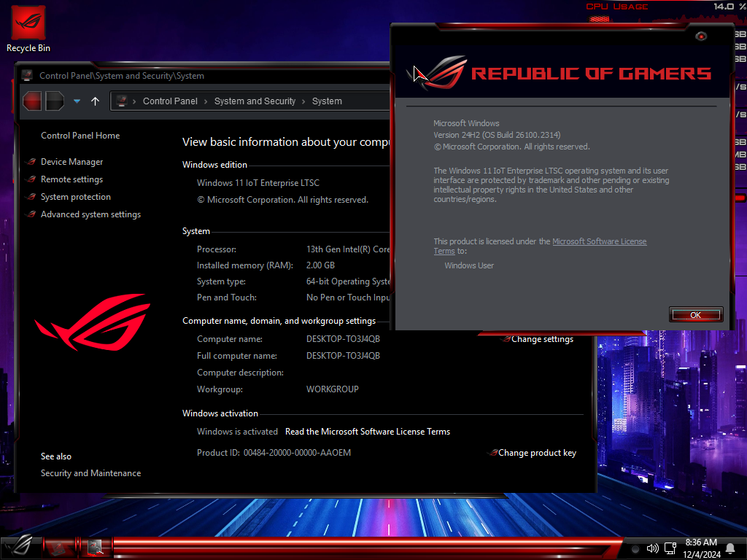
Task: Click the shield icon beside Device Manager
Action: pos(31,162)
